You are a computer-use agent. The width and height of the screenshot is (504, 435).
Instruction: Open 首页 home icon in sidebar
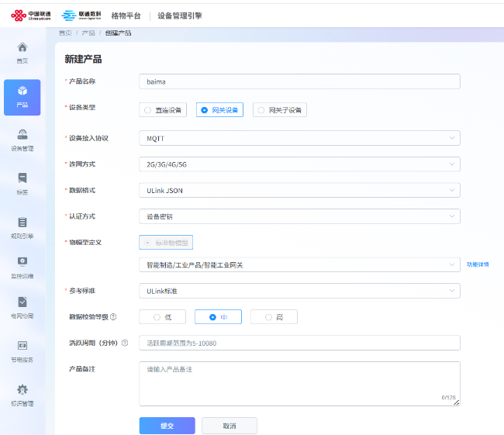pos(22,48)
